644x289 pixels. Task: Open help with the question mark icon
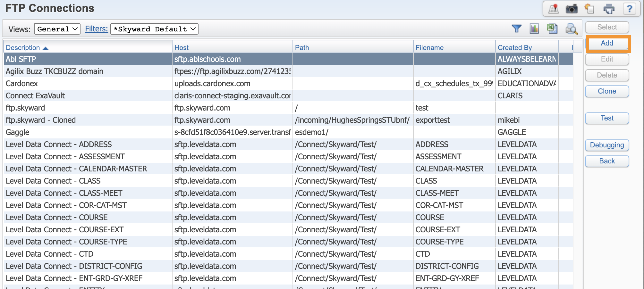point(629,9)
